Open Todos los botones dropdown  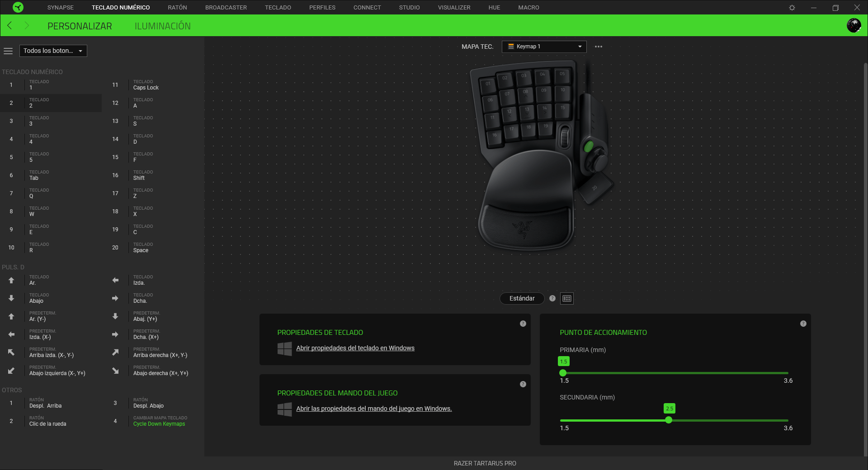(53, 51)
